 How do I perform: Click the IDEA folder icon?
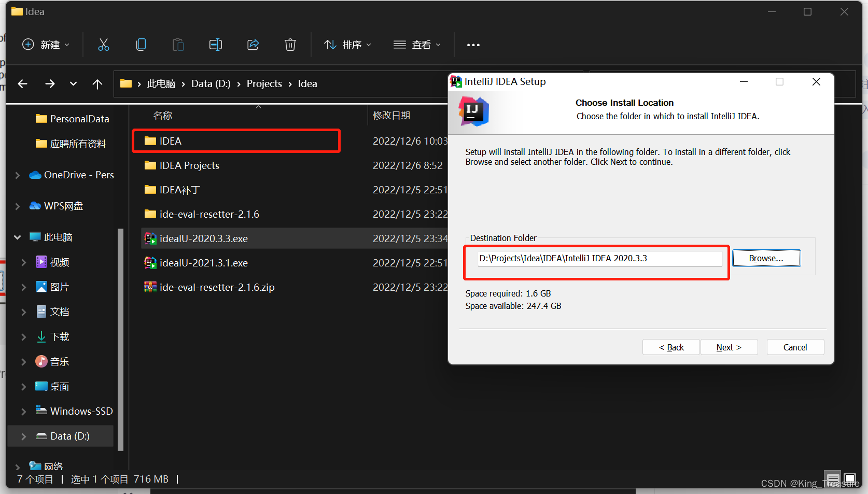tap(150, 141)
